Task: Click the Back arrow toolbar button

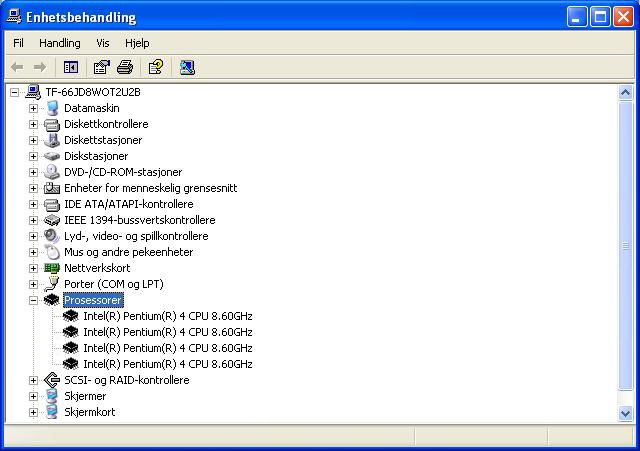Action: (x=17, y=67)
